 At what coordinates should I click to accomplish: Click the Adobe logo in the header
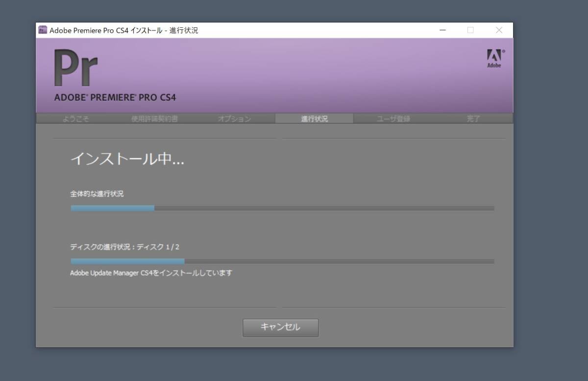pos(495,58)
